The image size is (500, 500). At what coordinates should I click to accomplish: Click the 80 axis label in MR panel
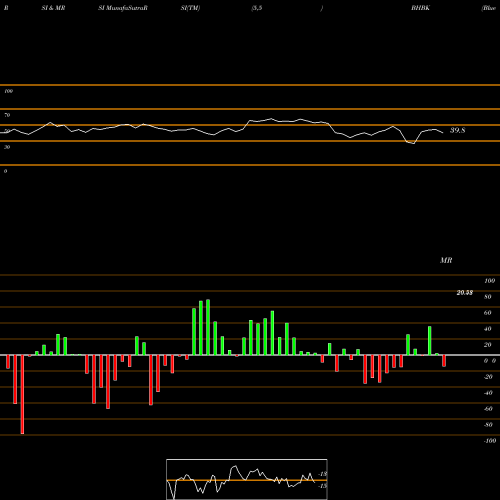(487, 297)
